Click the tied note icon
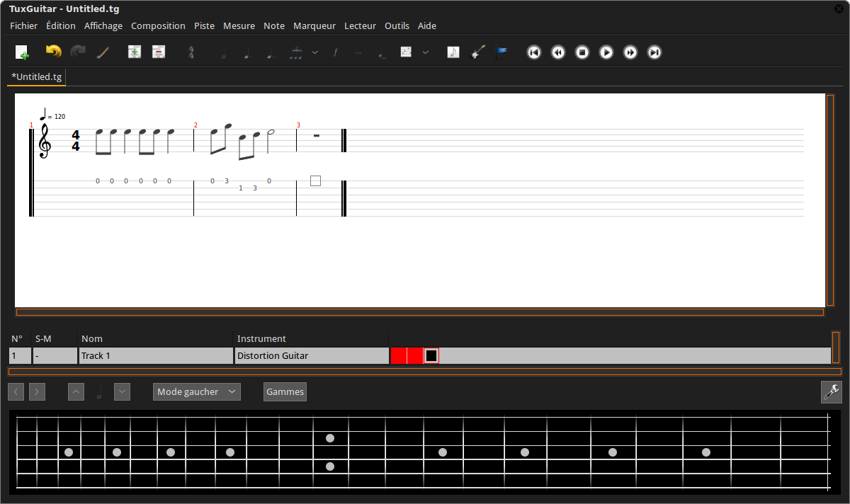Screen dimensions: 850x504 (382, 52)
